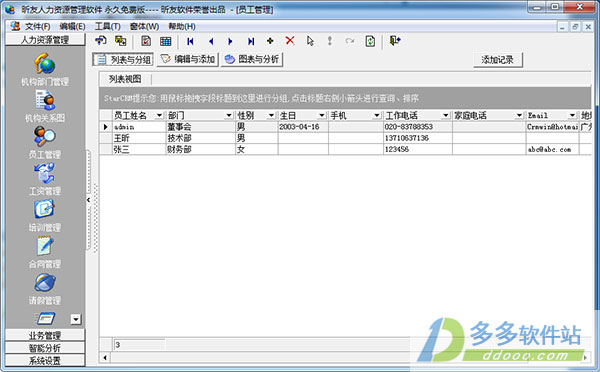Click the 添加记录 button
The width and height of the screenshot is (600, 372).
(497, 60)
